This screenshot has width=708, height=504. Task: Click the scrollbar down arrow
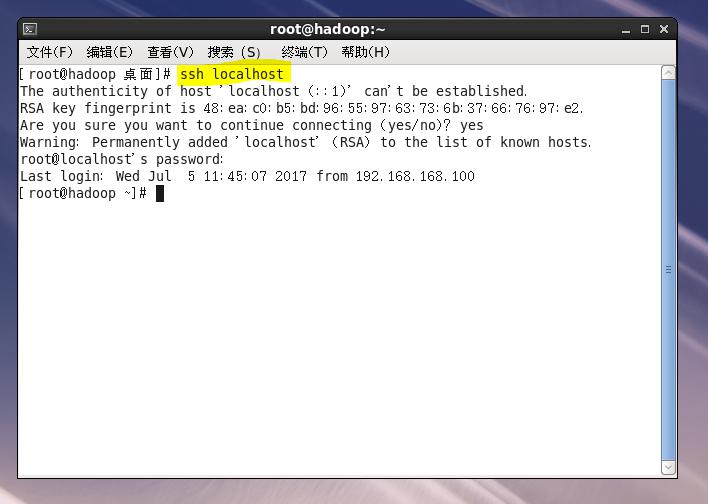tap(668, 467)
